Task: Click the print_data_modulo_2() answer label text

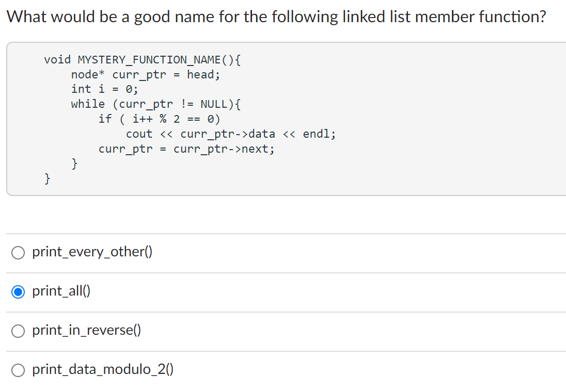Action: [x=103, y=369]
